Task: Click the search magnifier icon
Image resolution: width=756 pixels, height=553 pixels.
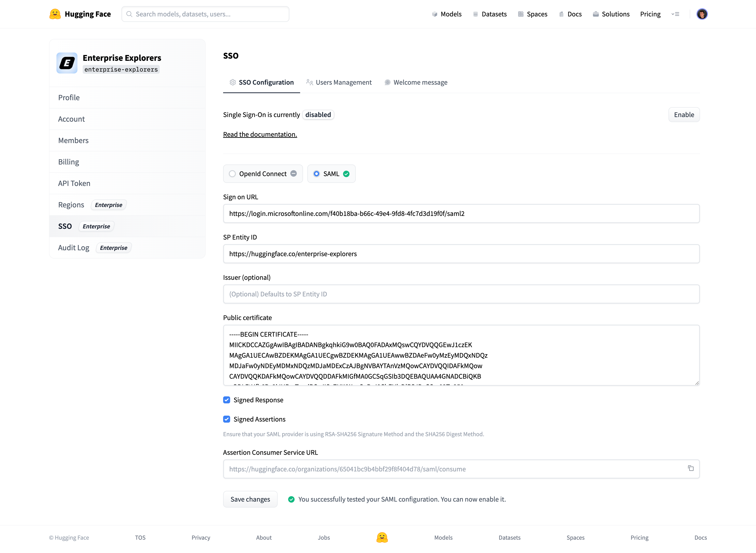Action: tap(129, 14)
